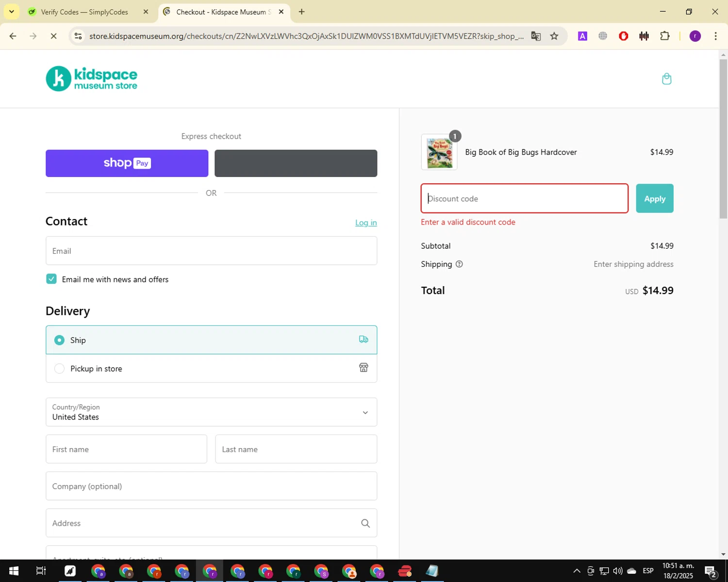This screenshot has height=582, width=728.
Task: Click the Company (optional) field
Action: coord(211,486)
